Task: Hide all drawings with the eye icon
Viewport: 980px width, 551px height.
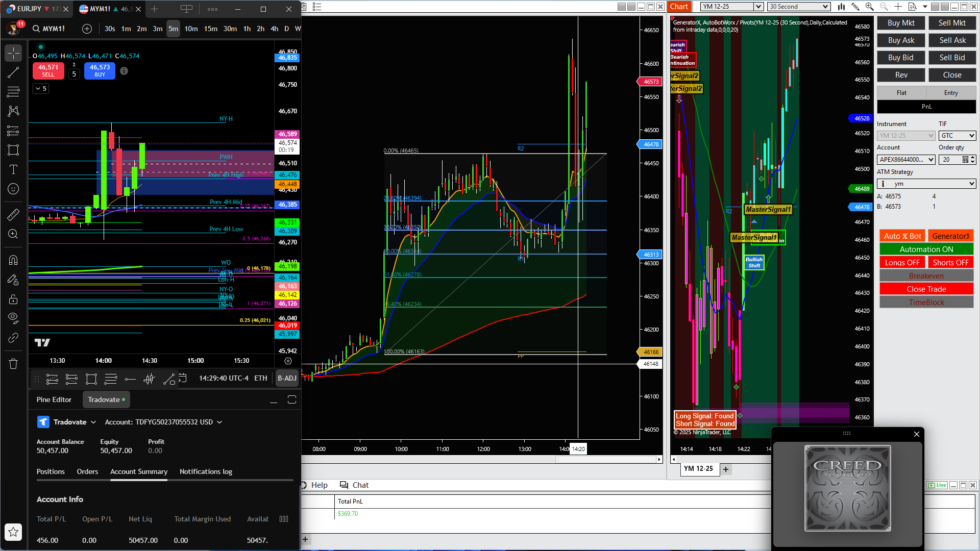Action: (x=13, y=318)
